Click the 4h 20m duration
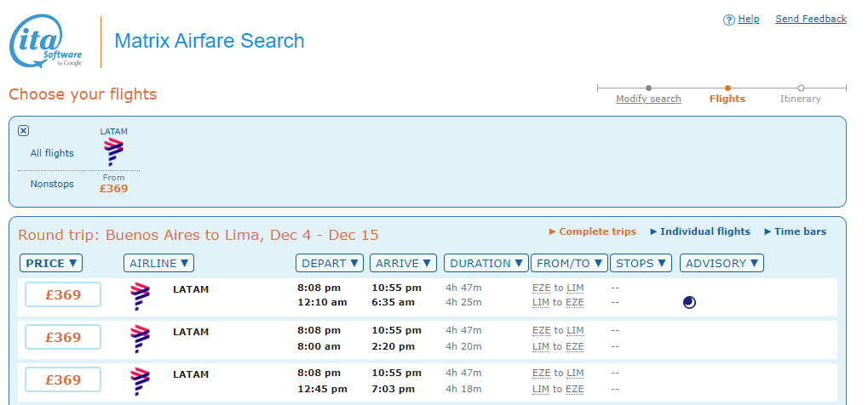 (464, 346)
